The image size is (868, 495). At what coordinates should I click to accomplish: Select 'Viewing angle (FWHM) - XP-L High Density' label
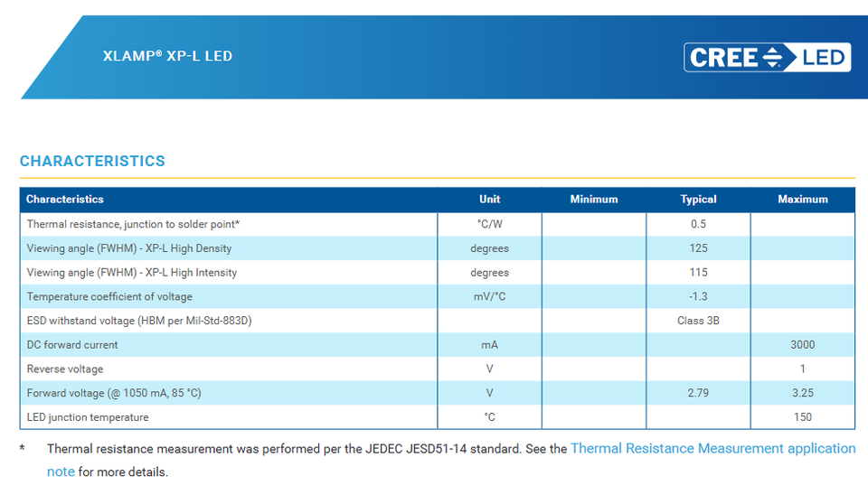pos(129,248)
